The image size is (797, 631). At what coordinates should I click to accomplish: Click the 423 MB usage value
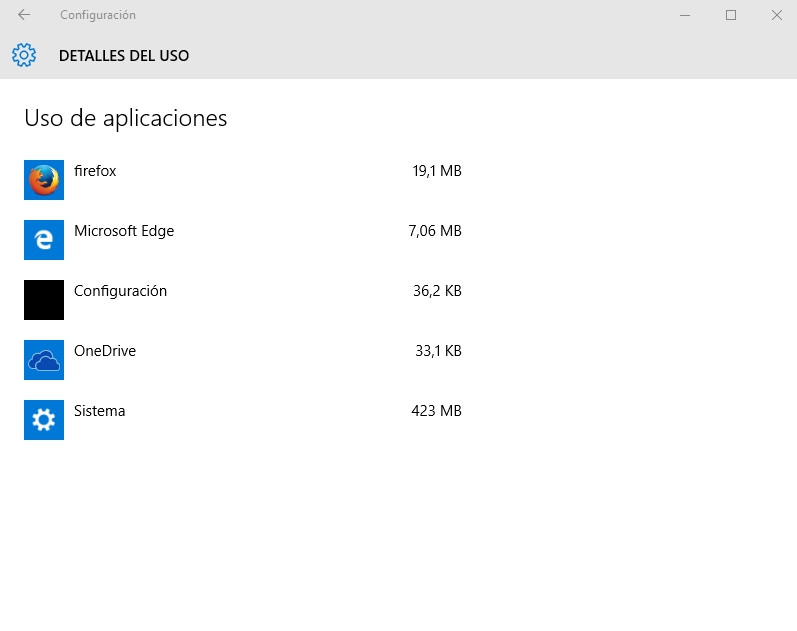click(x=436, y=411)
